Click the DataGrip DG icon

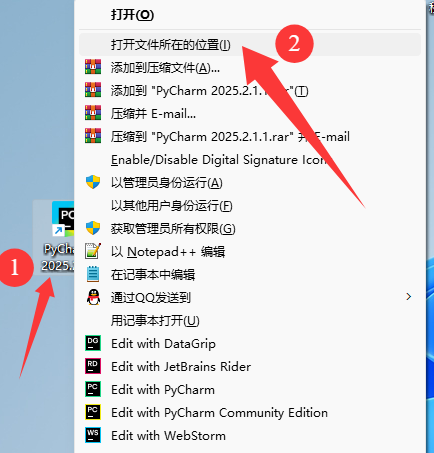click(93, 343)
